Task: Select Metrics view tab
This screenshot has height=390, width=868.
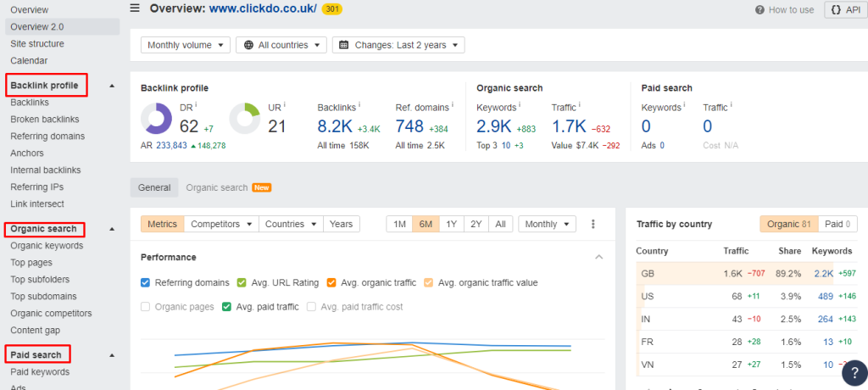Action: (163, 224)
